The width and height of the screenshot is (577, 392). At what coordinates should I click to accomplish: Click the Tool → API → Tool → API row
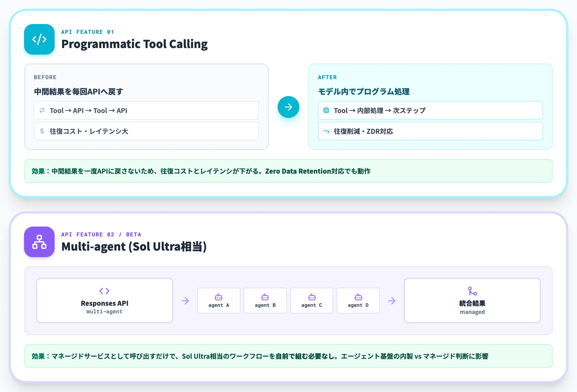click(146, 110)
